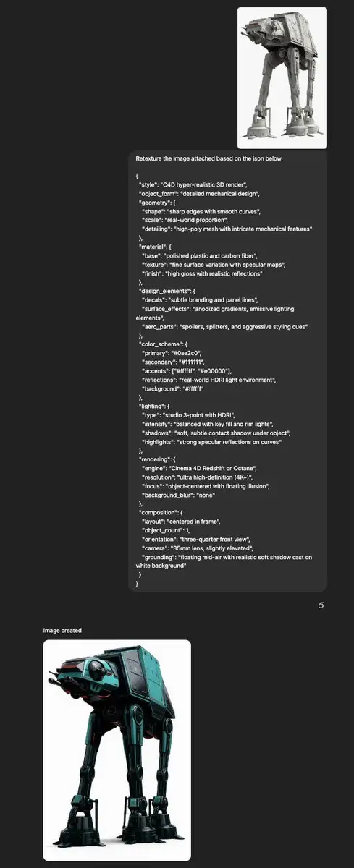The height and width of the screenshot is (868, 354).
Task: Click the 'Retexture the image attached' instruction line
Action: pos(208,158)
